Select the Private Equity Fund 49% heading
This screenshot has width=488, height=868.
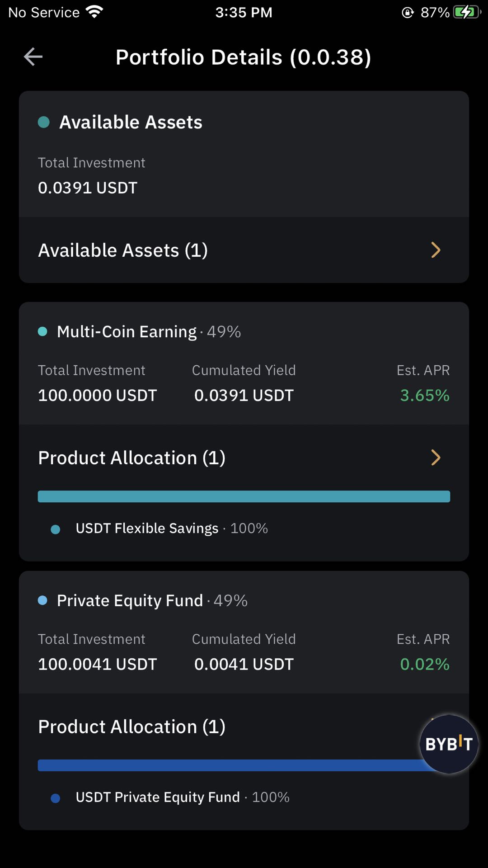click(x=152, y=601)
